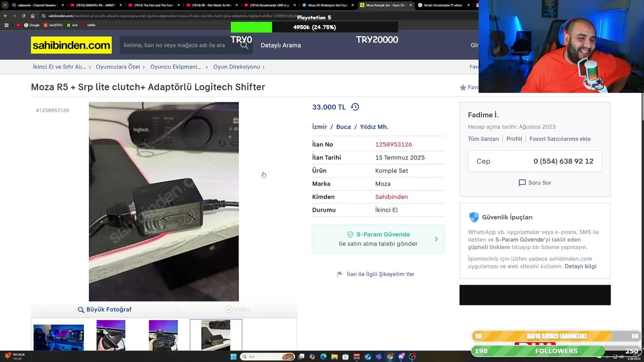644x362 pixels.
Task: Click the browser home icon
Action: (33, 16)
